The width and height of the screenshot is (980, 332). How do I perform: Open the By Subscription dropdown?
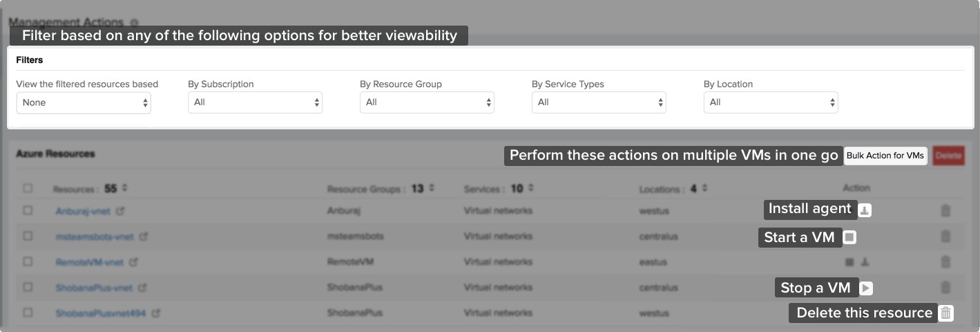click(255, 102)
